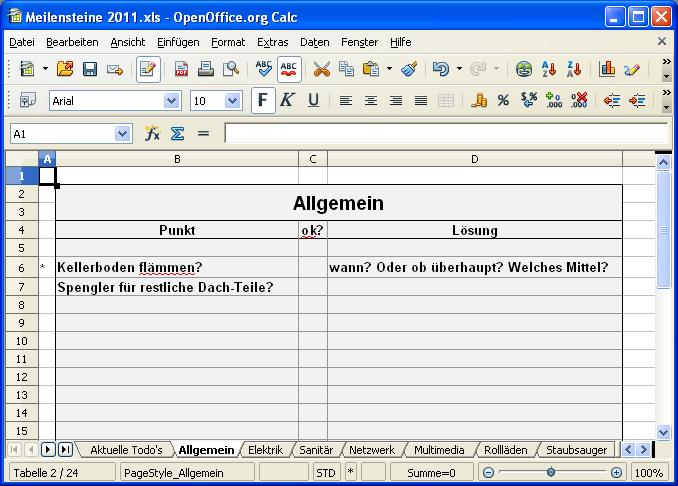Click the STD selection mode field

pos(326,473)
